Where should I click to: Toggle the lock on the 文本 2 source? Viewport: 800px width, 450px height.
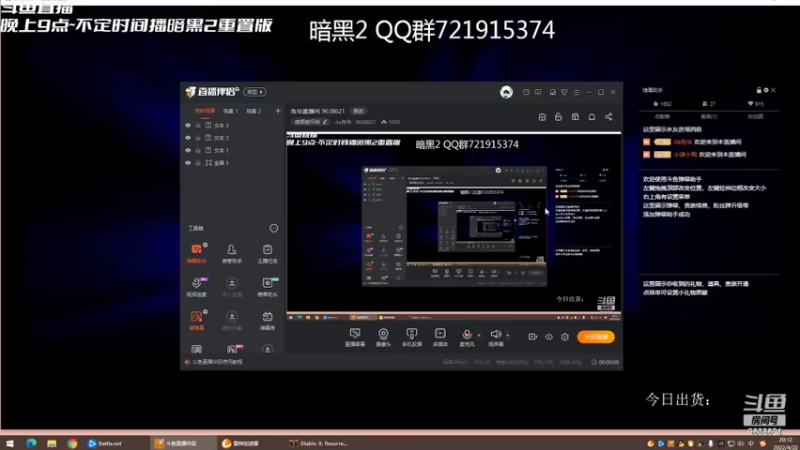point(198,138)
